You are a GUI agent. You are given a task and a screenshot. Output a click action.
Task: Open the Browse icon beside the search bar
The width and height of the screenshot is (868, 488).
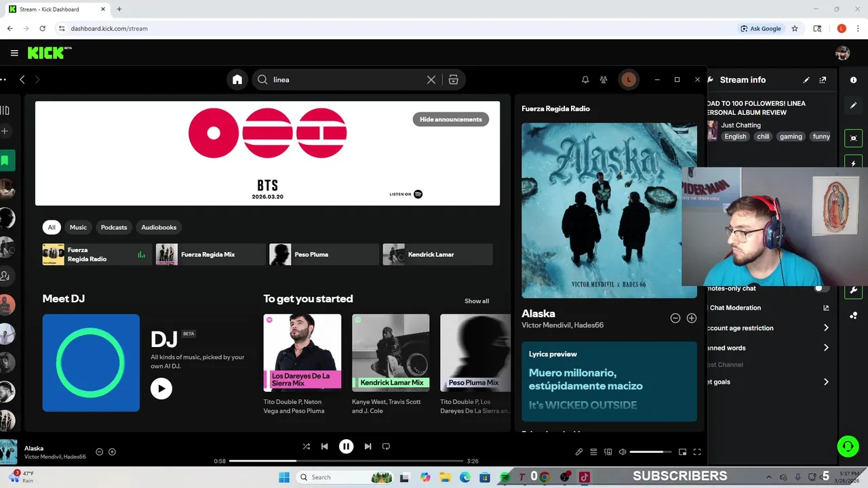(454, 80)
